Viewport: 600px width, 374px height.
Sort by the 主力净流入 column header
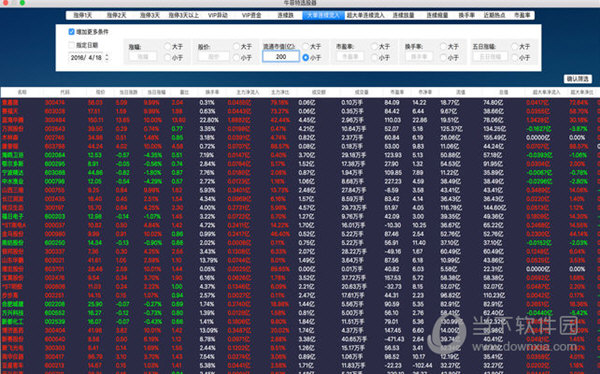248,92
